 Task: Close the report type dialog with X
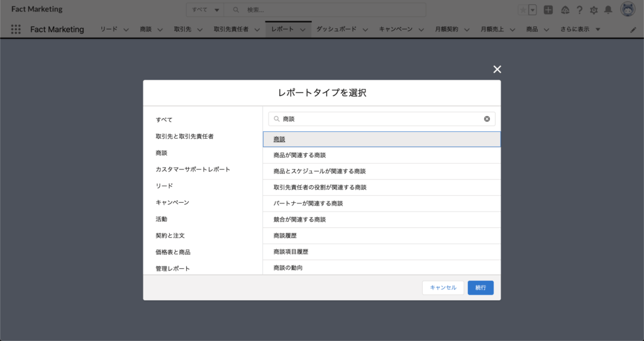tap(497, 69)
